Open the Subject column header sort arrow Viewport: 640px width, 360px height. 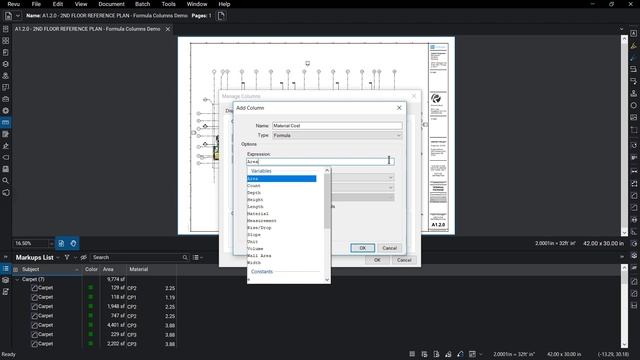point(77,270)
